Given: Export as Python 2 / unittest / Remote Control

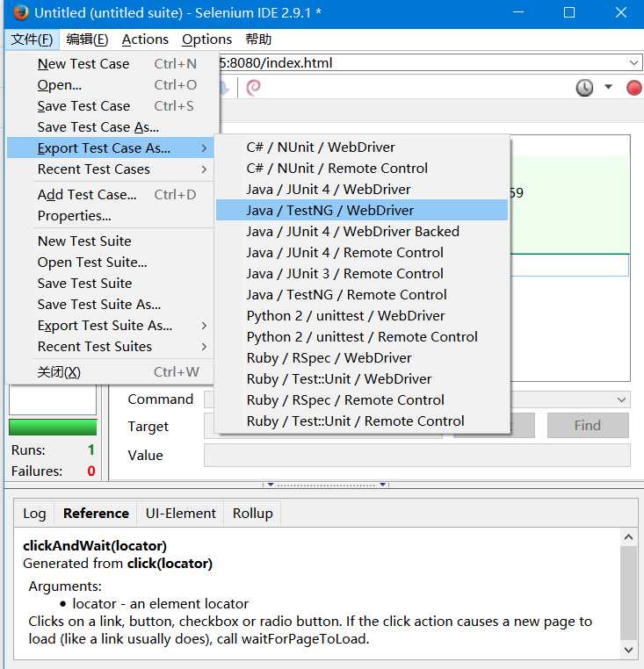Looking at the screenshot, I should pos(362,337).
